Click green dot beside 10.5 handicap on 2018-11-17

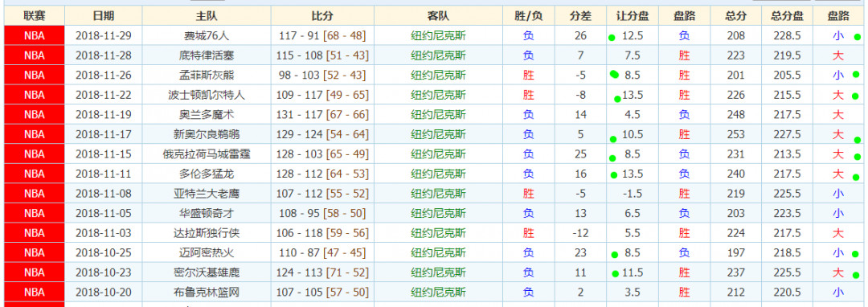(612, 139)
